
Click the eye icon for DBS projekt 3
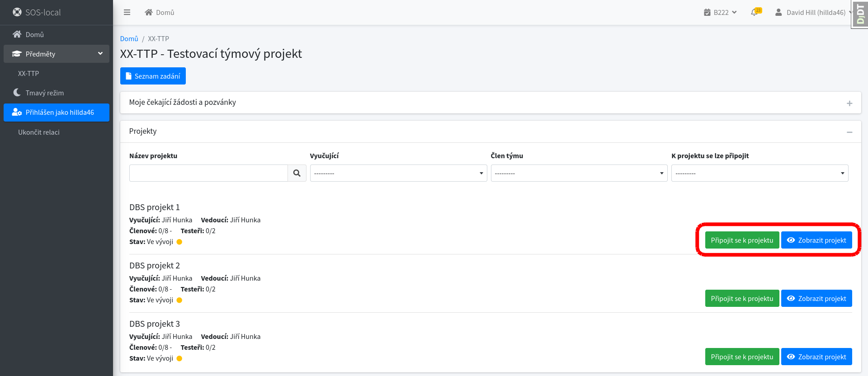[x=791, y=357]
